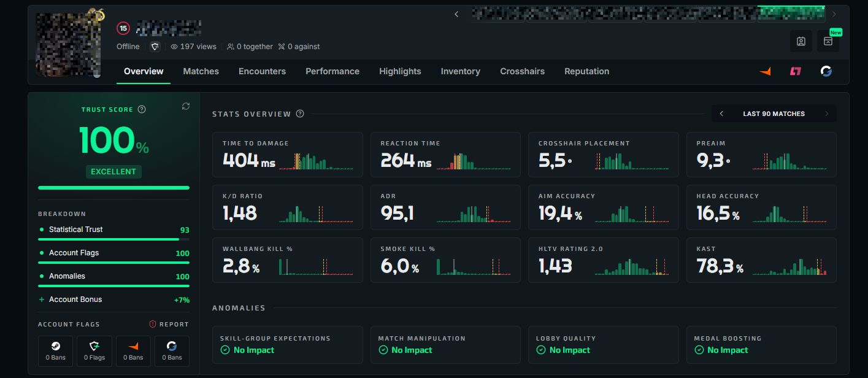
Task: Click the blue circular 0 Bans tile
Action: tap(172, 352)
